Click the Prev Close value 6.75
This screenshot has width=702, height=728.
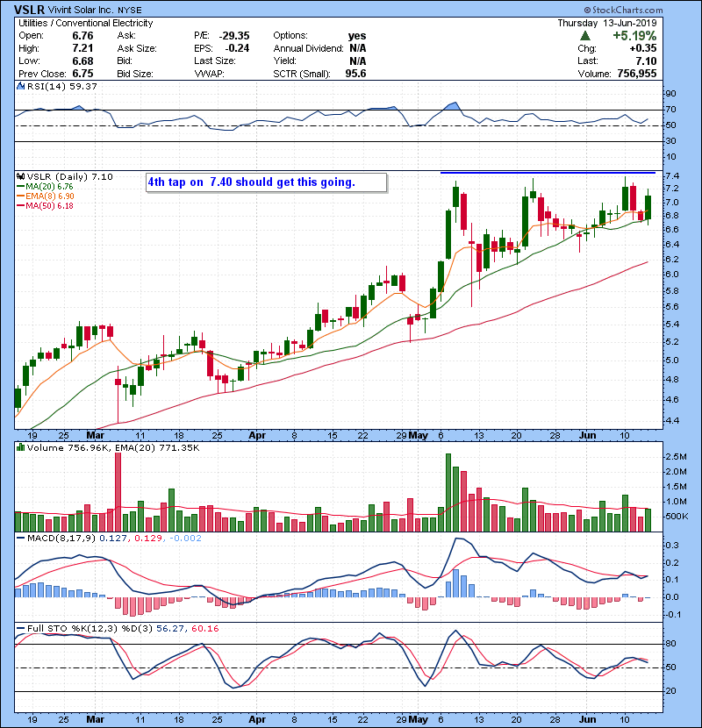pos(82,74)
